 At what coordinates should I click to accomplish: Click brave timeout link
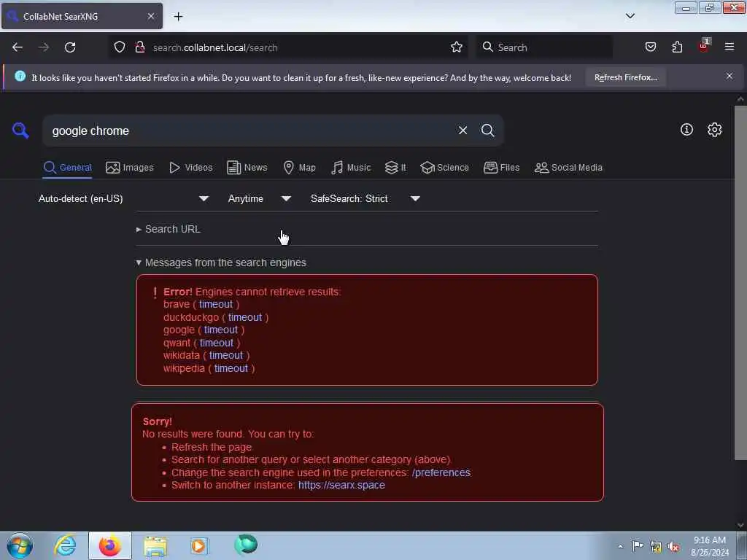click(216, 304)
